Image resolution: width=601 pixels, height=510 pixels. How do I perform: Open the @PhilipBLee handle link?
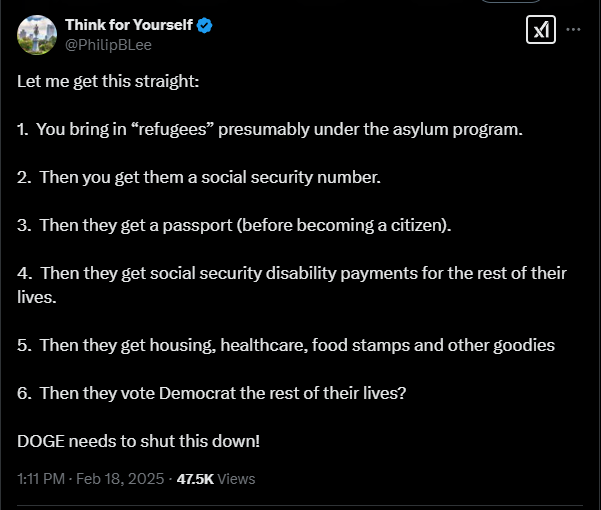pyautogui.click(x=108, y=45)
